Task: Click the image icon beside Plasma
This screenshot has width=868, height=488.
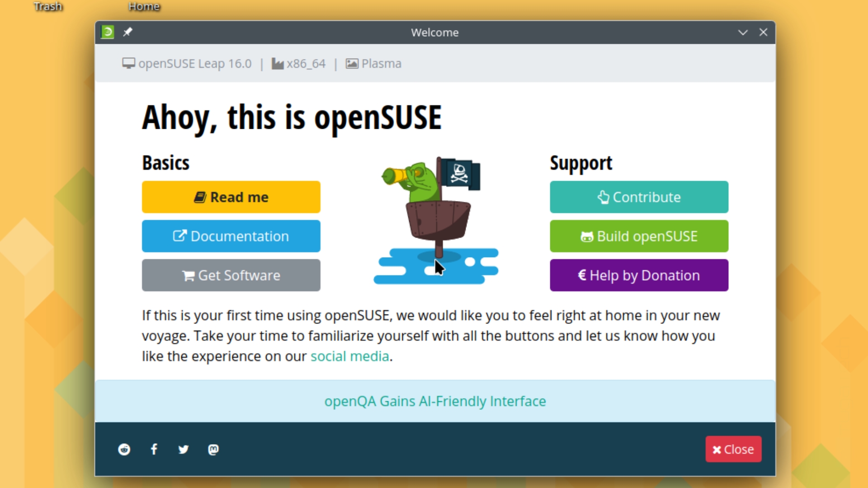Action: (x=352, y=63)
